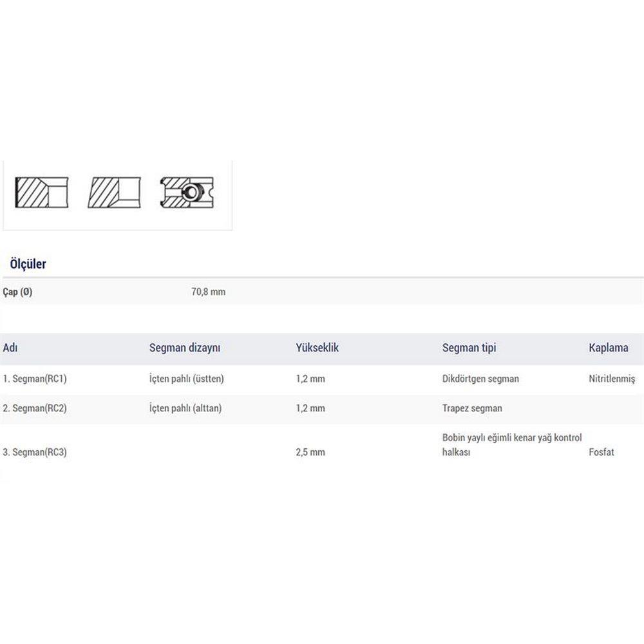Click the 70,8 mm diameter value
This screenshot has width=644, height=644.
click(208, 292)
